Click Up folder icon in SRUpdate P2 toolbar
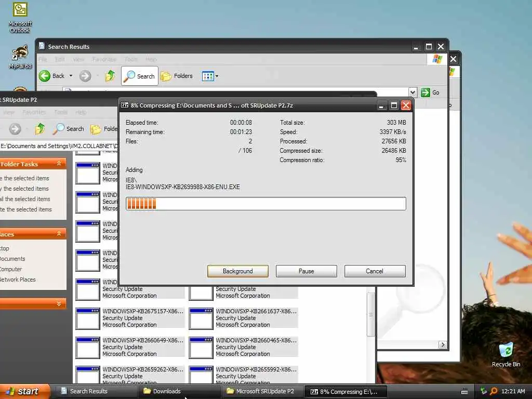The image size is (532, 399). (40, 129)
